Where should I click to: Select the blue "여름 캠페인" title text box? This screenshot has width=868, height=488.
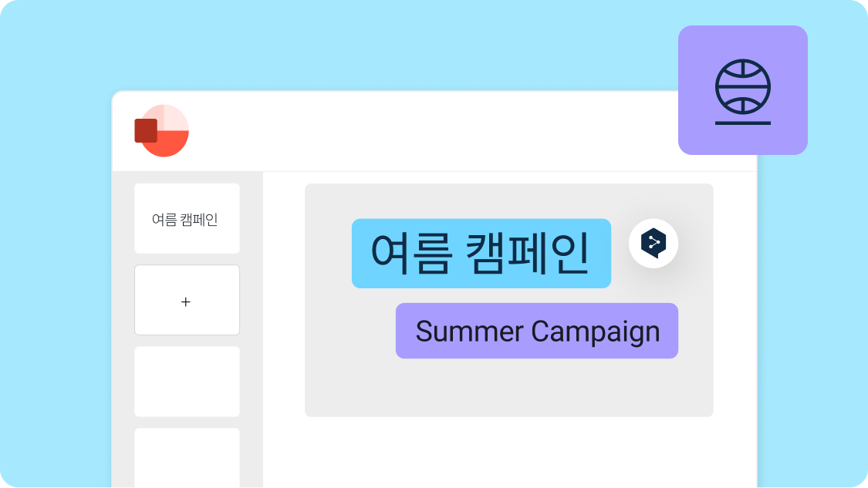481,254
